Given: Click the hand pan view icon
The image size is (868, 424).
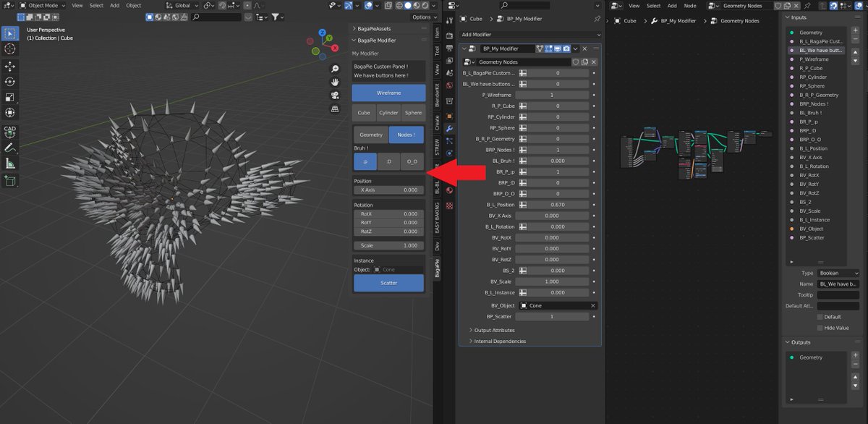Looking at the screenshot, I should pos(335,82).
